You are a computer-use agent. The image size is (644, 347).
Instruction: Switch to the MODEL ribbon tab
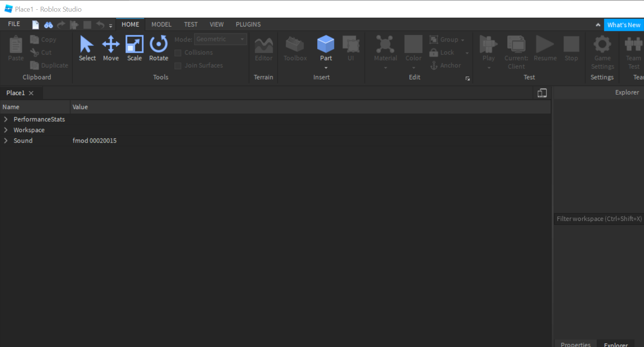click(x=162, y=24)
